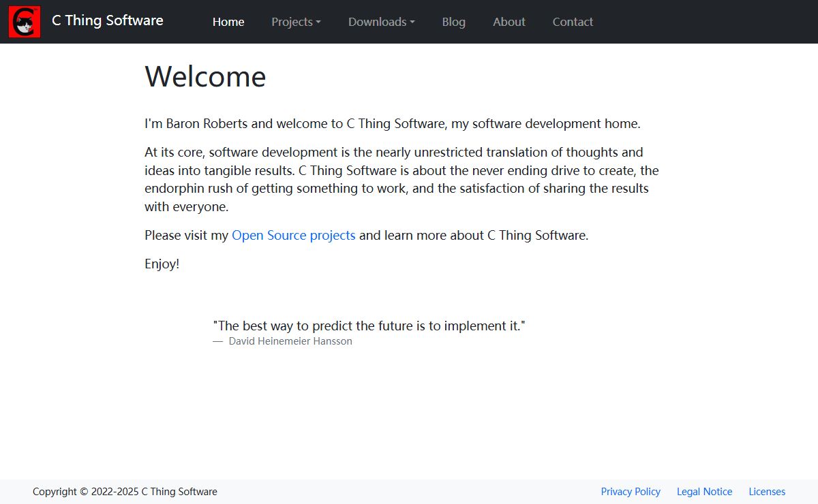This screenshot has height=504, width=818.
Task: Click the Welcome heading
Action: [205, 76]
